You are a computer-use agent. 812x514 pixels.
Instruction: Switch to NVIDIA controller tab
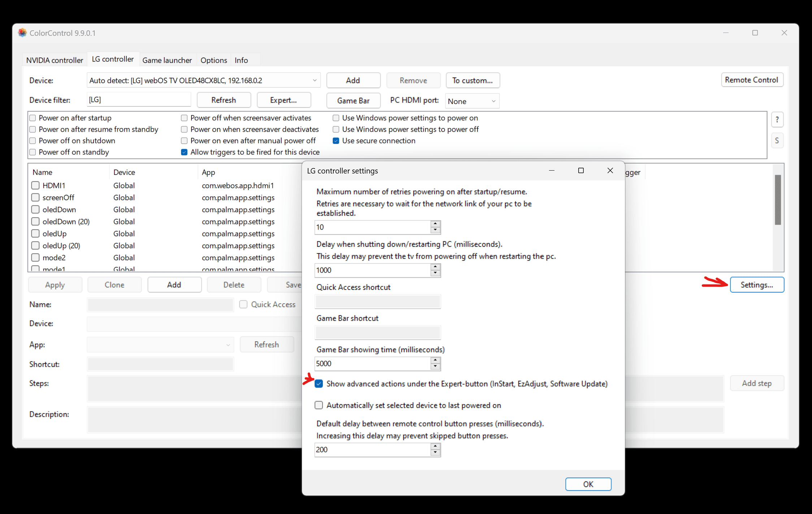[55, 60]
